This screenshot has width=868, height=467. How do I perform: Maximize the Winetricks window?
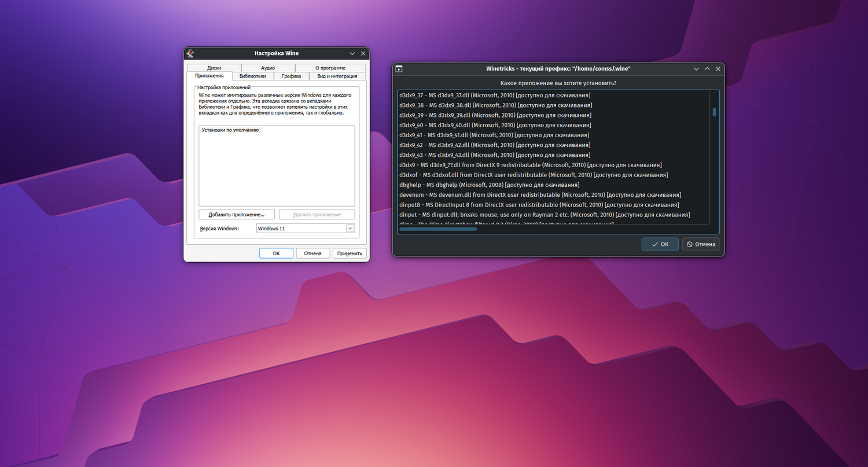point(707,69)
